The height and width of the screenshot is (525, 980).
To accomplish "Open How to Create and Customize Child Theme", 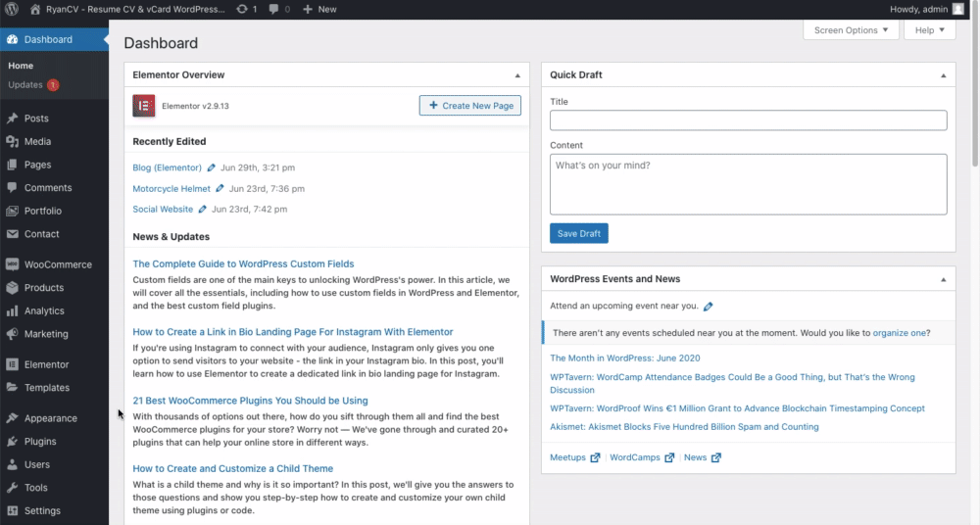I will click(232, 469).
